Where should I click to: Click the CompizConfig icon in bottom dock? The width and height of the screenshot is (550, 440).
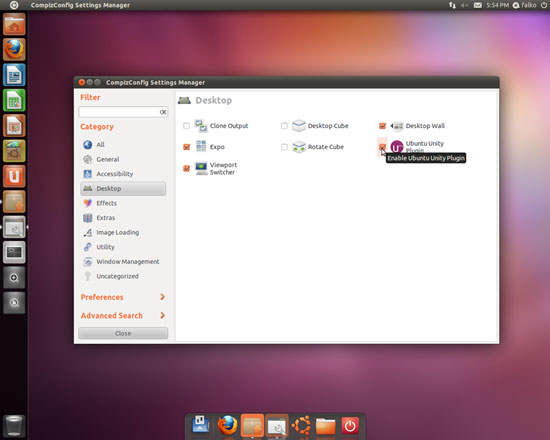(277, 426)
